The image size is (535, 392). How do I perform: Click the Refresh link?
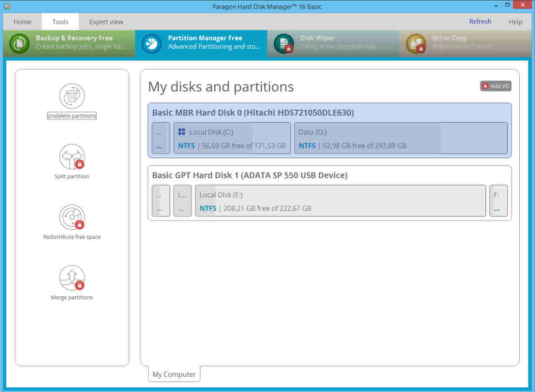pos(480,21)
